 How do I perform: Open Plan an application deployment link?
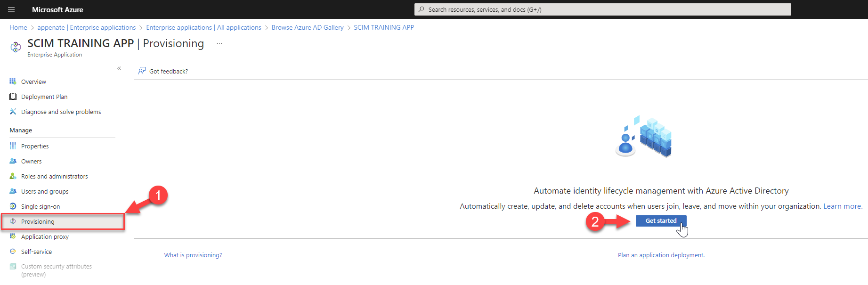point(661,255)
